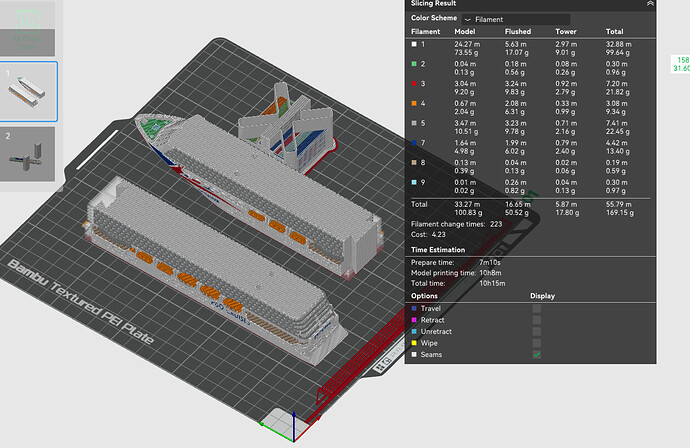The image size is (690, 448).
Task: Select plate 1 thumbnail
Action: point(28,92)
